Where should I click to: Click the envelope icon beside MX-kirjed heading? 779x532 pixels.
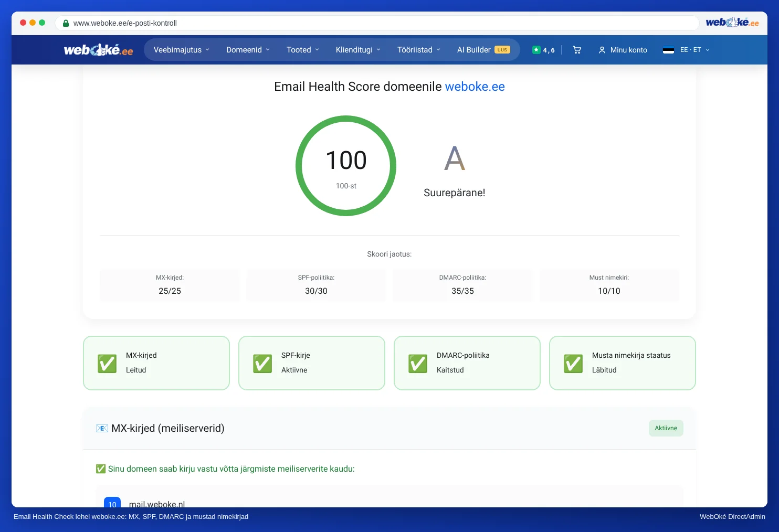102,429
